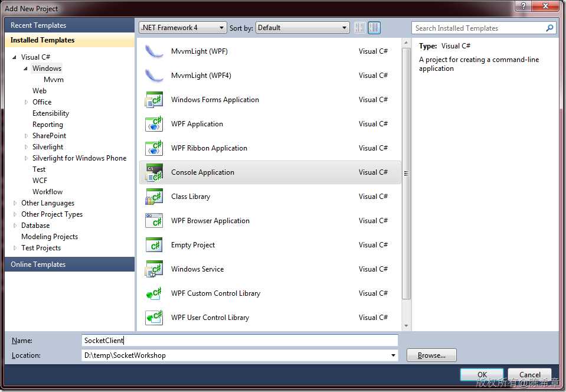Expand the Test Projects node

tap(15, 248)
